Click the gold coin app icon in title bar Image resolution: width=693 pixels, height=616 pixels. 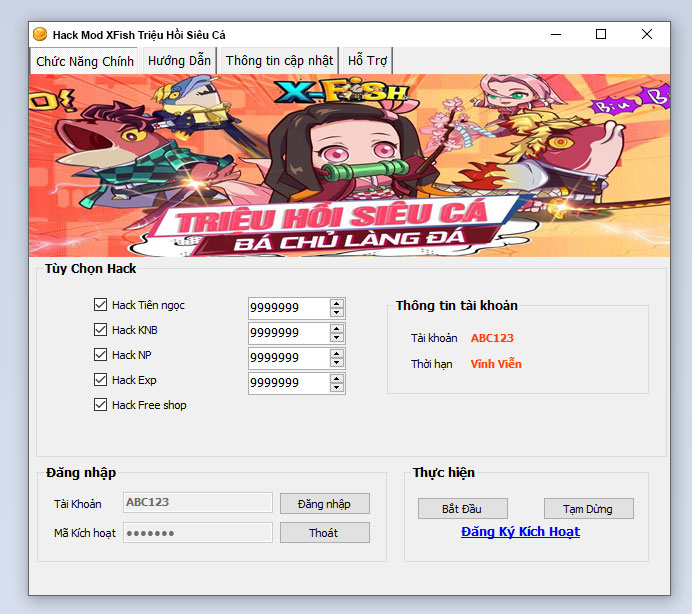pos(40,34)
